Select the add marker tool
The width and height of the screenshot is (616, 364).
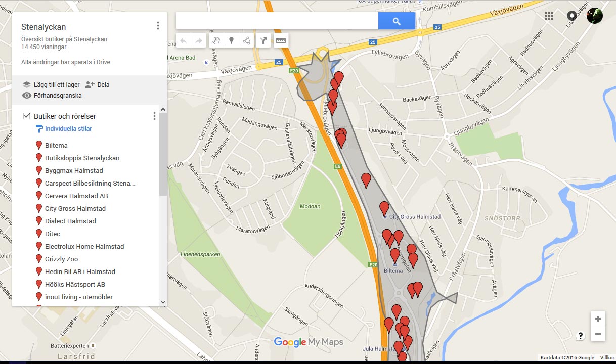coord(231,41)
